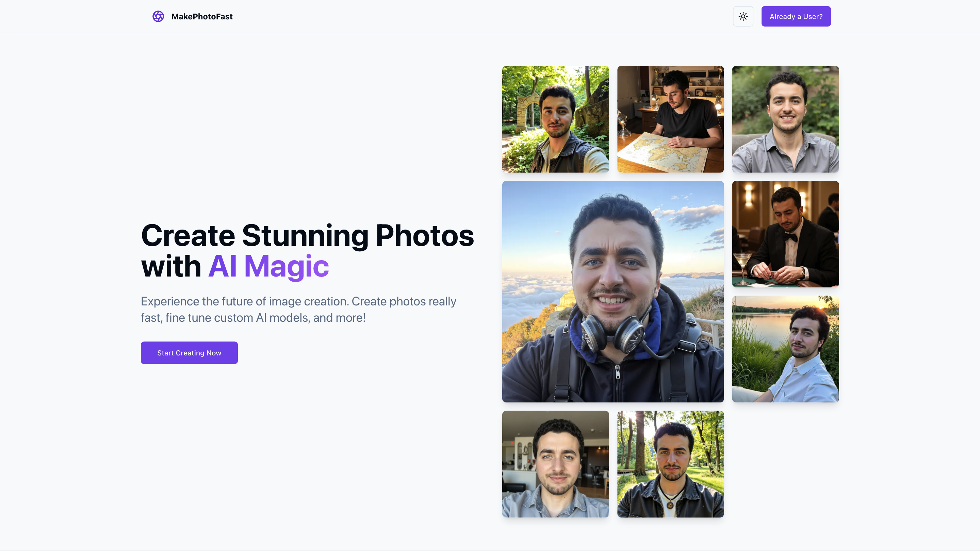Click the forest archway selfie thumbnail

point(555,119)
